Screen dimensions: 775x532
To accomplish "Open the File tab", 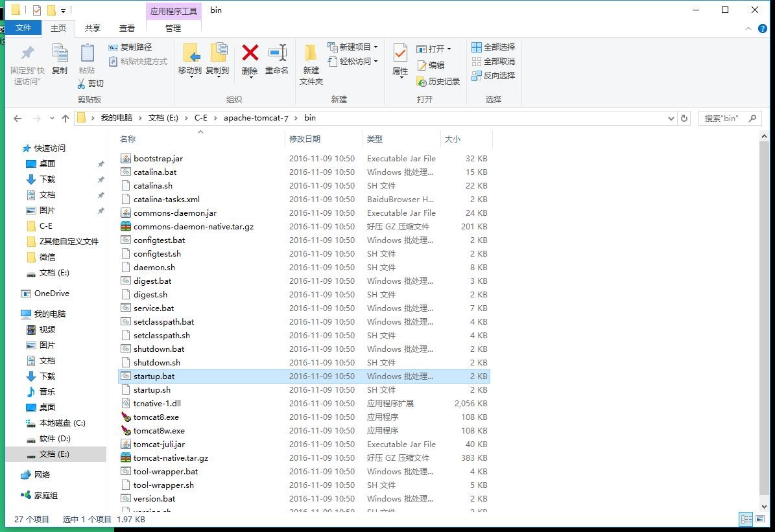I will coord(23,28).
